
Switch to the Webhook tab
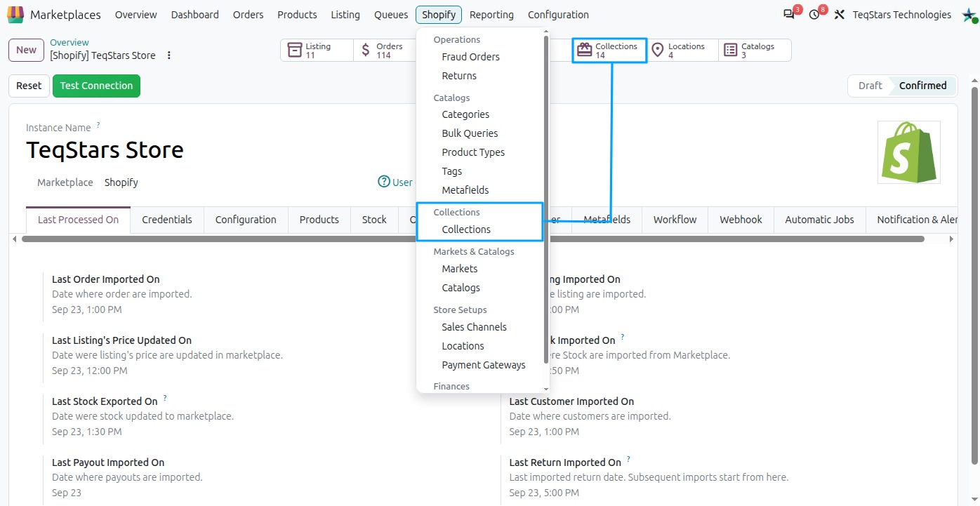click(741, 220)
